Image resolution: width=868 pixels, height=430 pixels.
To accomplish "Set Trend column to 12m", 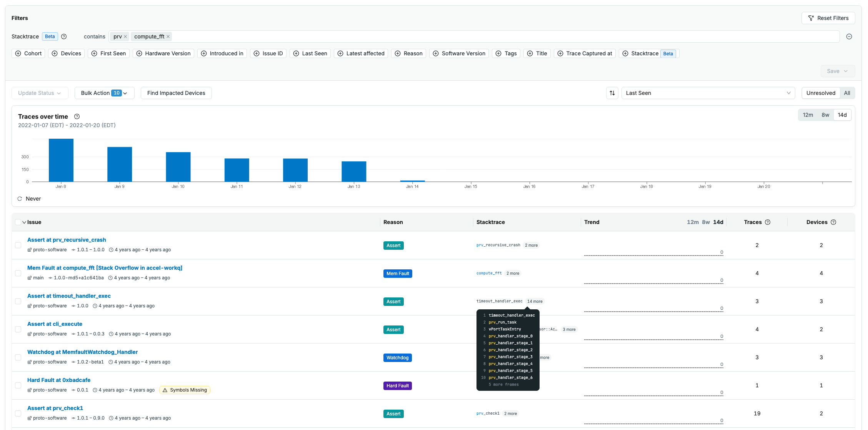I will 693,222.
